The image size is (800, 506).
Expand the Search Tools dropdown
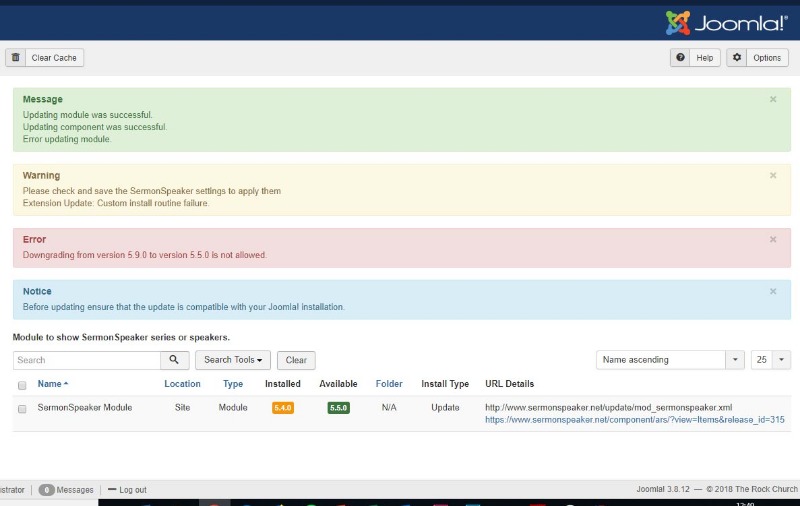point(233,360)
